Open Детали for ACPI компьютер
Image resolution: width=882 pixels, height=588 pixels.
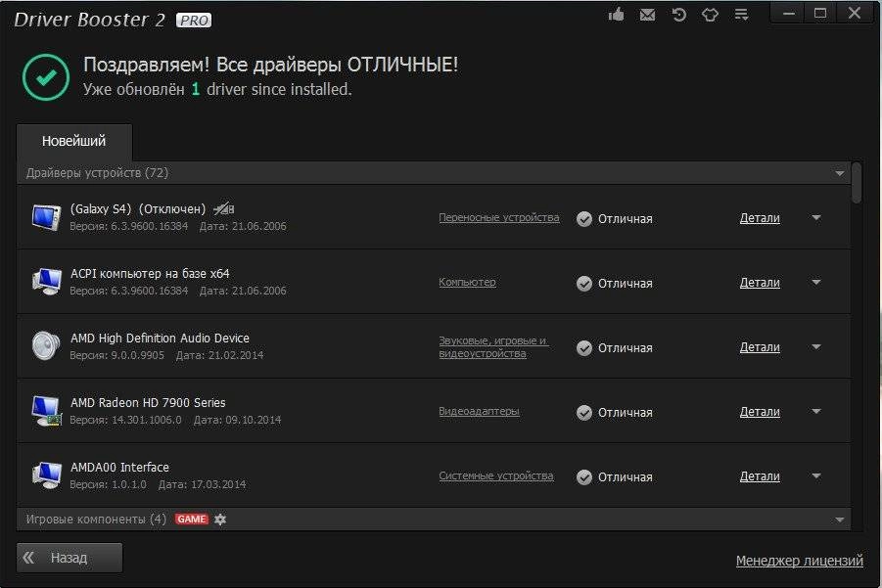point(760,283)
